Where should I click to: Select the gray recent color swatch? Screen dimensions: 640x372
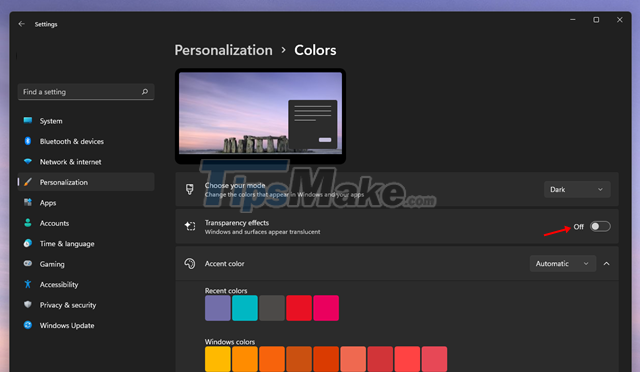[x=272, y=308]
